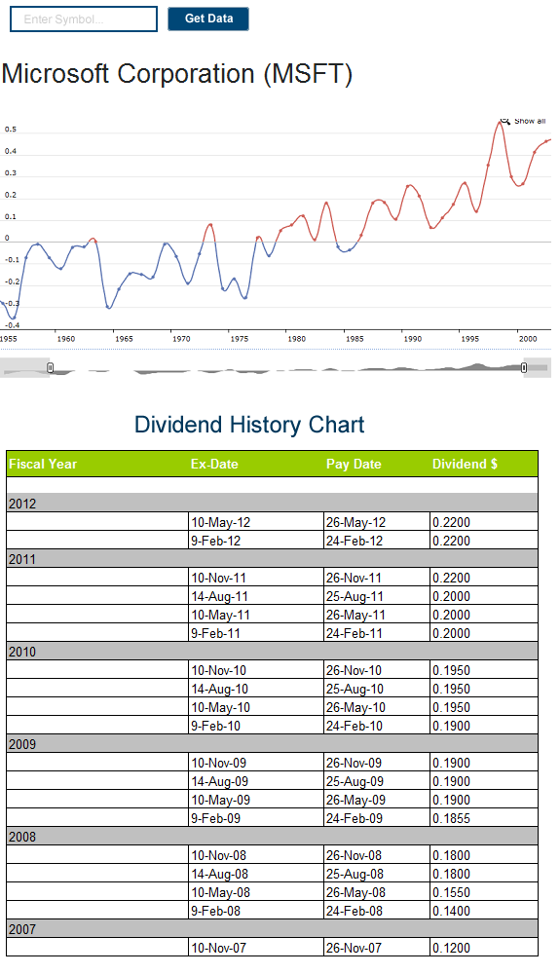Click the 14-Aug-11 ex-date cell
560x974 pixels.
(256, 596)
